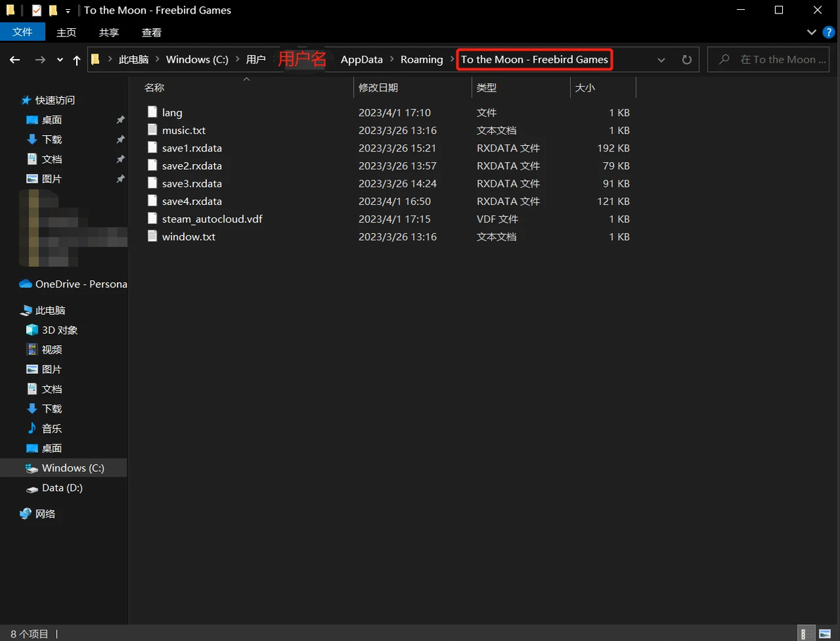Open 快速访问 in navigation pane
The width and height of the screenshot is (840, 641).
(x=55, y=100)
